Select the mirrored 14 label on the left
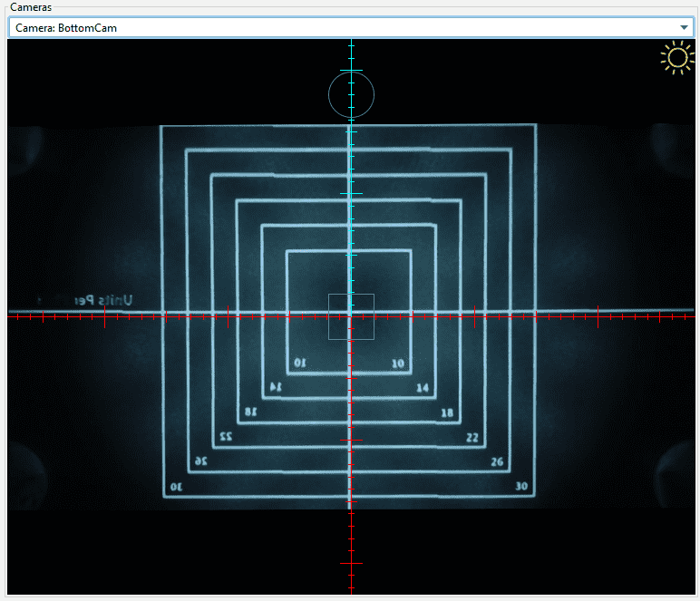Viewport: 700px width, 601px height. (275, 388)
